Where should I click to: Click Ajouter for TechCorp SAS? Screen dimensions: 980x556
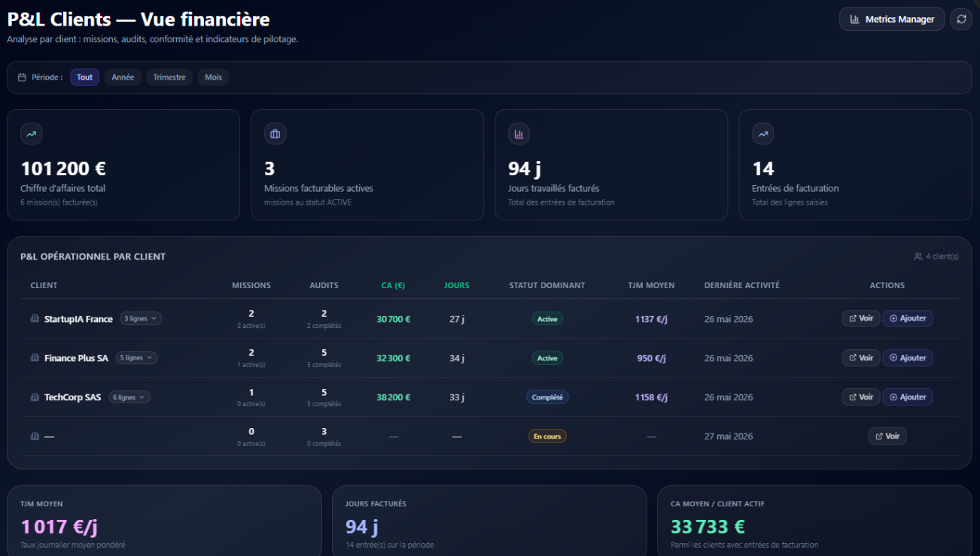click(908, 396)
